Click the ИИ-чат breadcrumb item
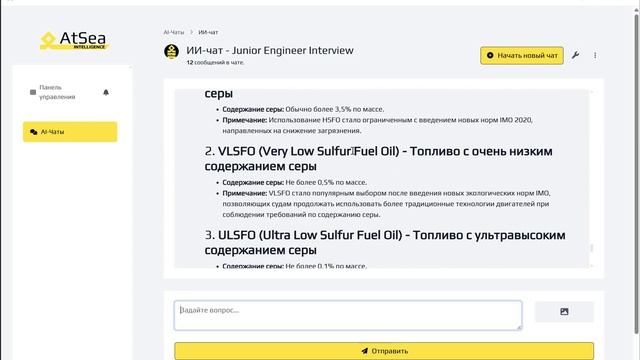Viewport: 640px width, 360px height. (208, 32)
